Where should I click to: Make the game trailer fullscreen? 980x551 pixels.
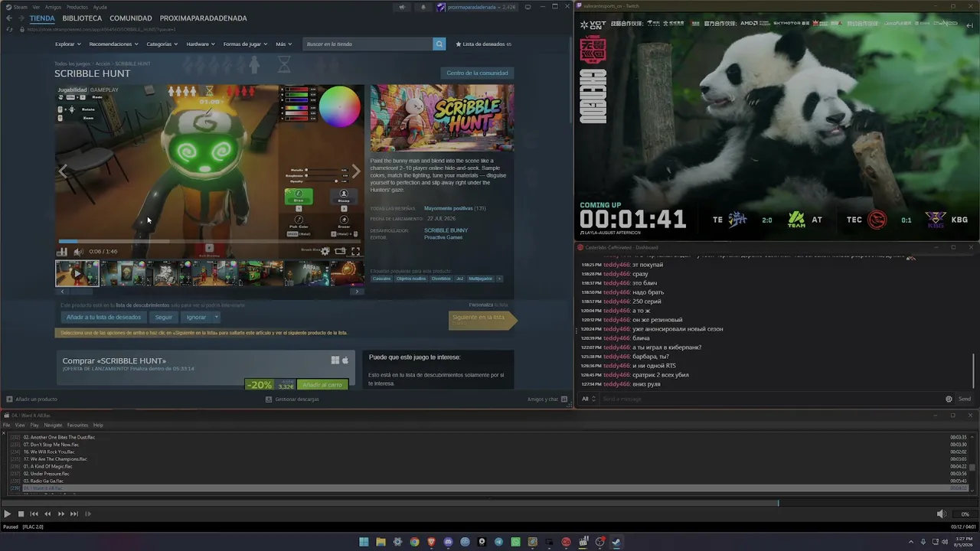click(355, 251)
